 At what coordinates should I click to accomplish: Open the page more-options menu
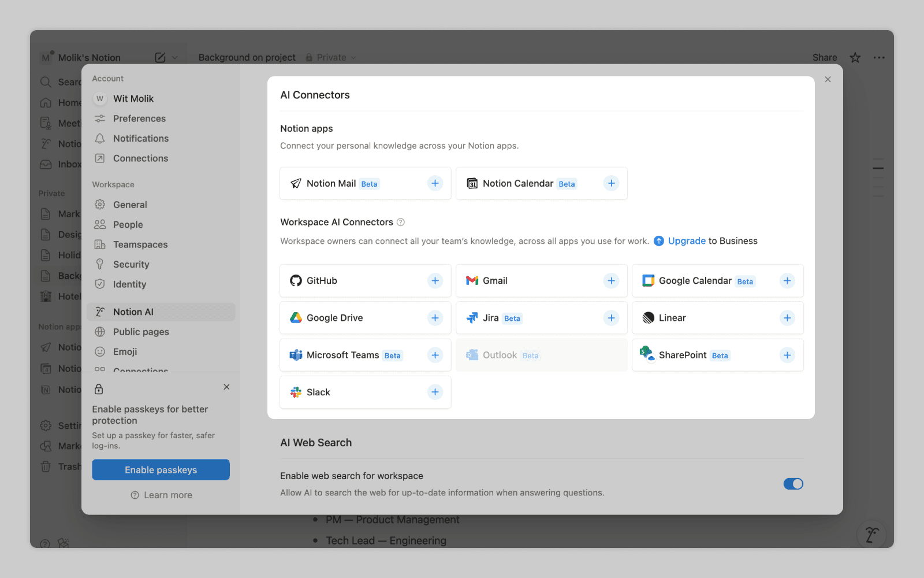[x=879, y=57]
